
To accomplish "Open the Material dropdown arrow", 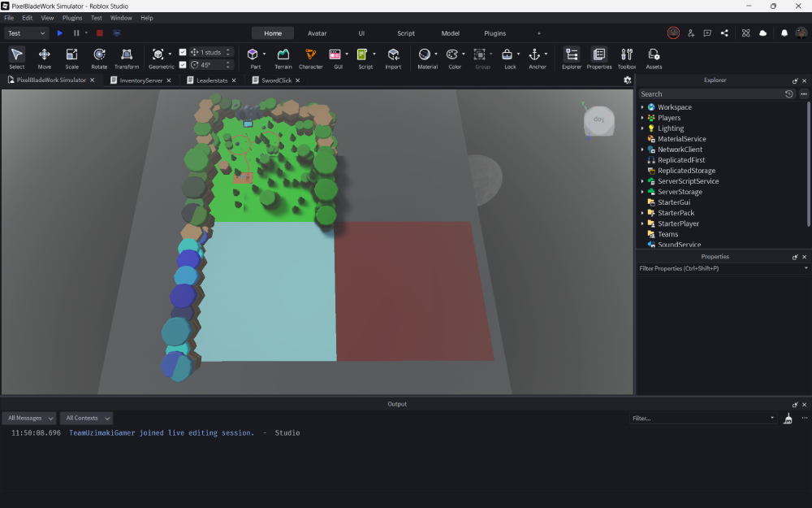I will [x=436, y=54].
